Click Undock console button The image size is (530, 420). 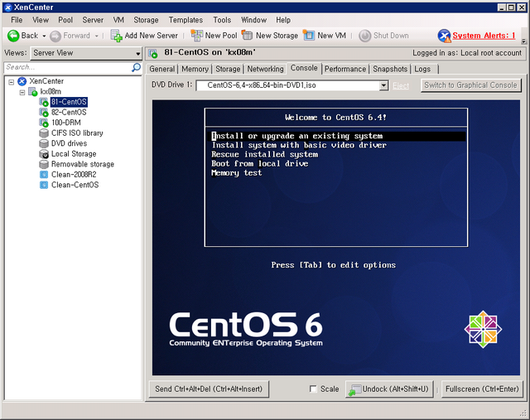click(x=389, y=389)
